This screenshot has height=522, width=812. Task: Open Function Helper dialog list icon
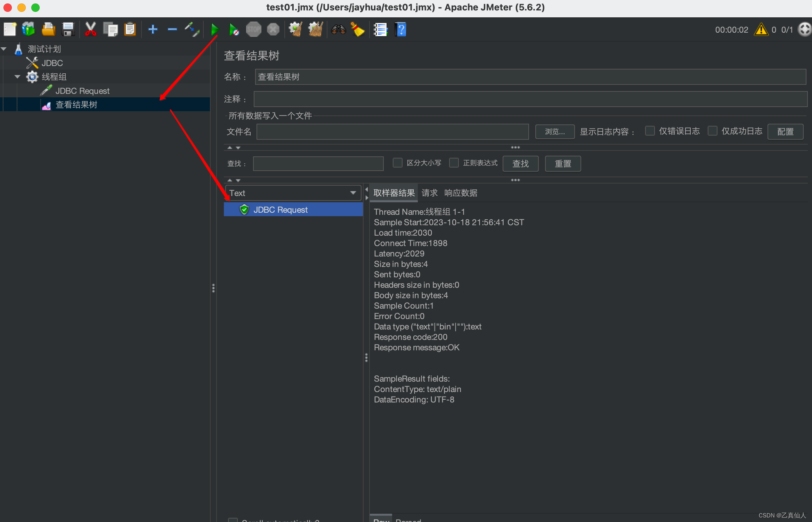tap(380, 30)
